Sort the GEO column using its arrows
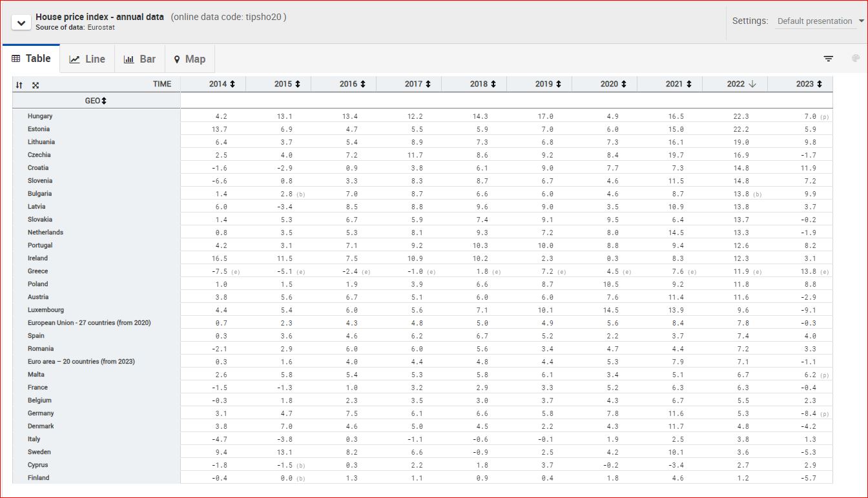The image size is (868, 498). [x=103, y=101]
